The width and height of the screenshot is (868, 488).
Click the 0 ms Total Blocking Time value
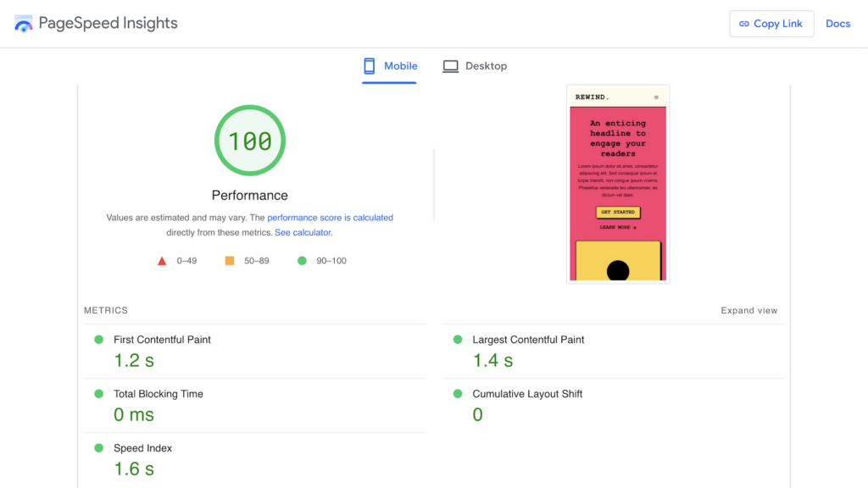[134, 415]
